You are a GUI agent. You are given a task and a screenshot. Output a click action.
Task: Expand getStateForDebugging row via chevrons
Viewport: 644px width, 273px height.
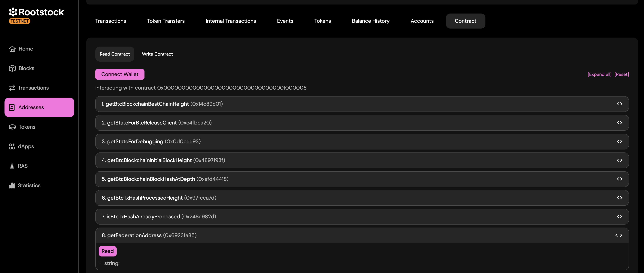pos(619,141)
